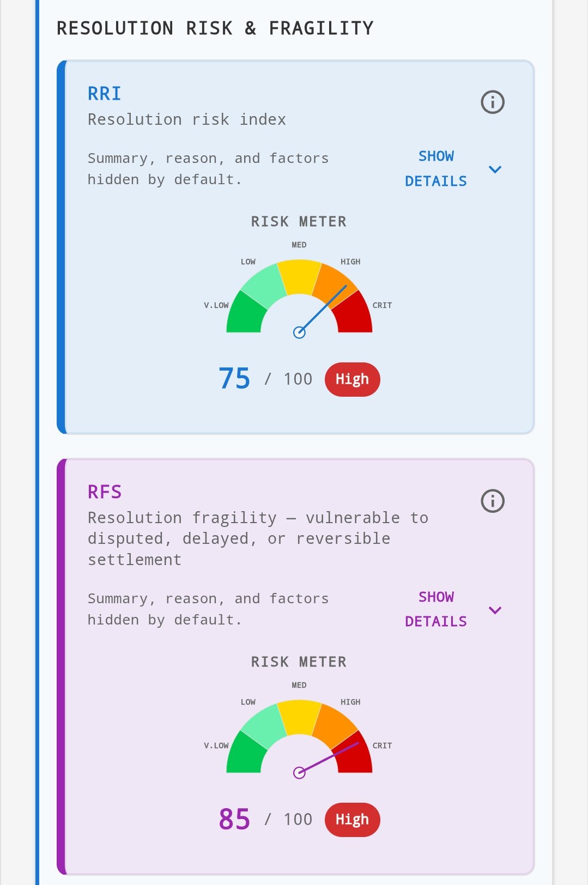Click the RRI High badge

pos(352,379)
